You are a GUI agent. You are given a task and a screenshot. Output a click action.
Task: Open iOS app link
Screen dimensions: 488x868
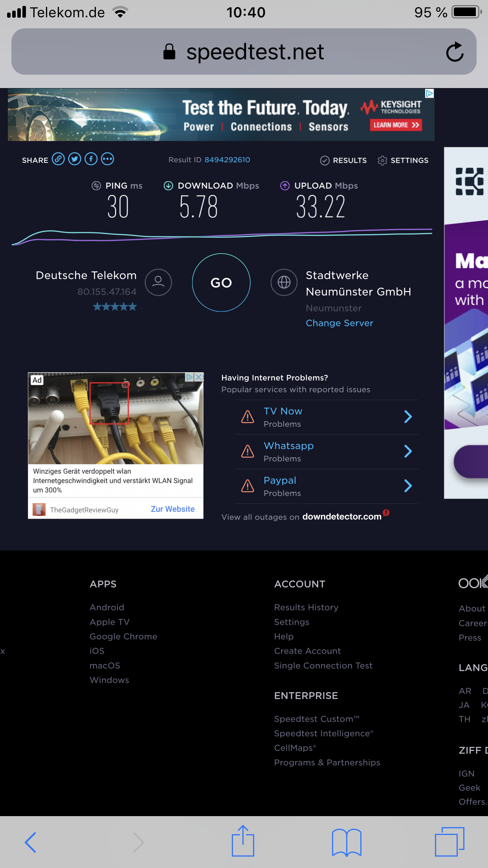(x=97, y=651)
